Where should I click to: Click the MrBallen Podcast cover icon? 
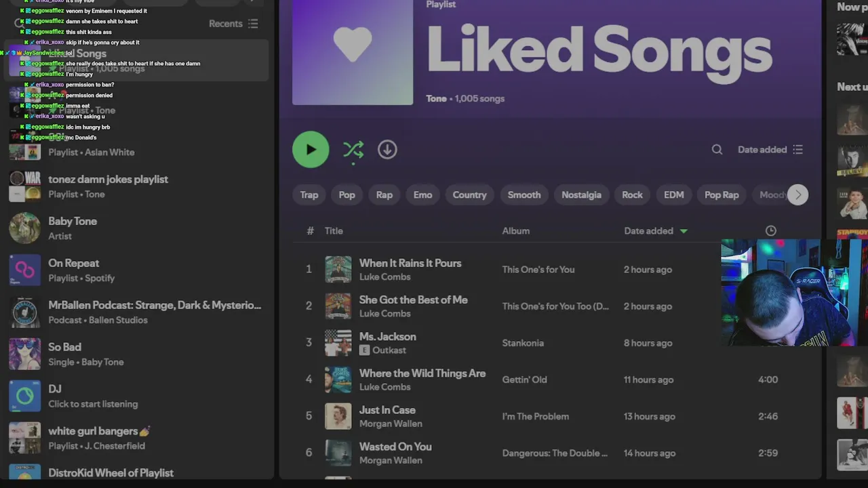[x=24, y=312]
